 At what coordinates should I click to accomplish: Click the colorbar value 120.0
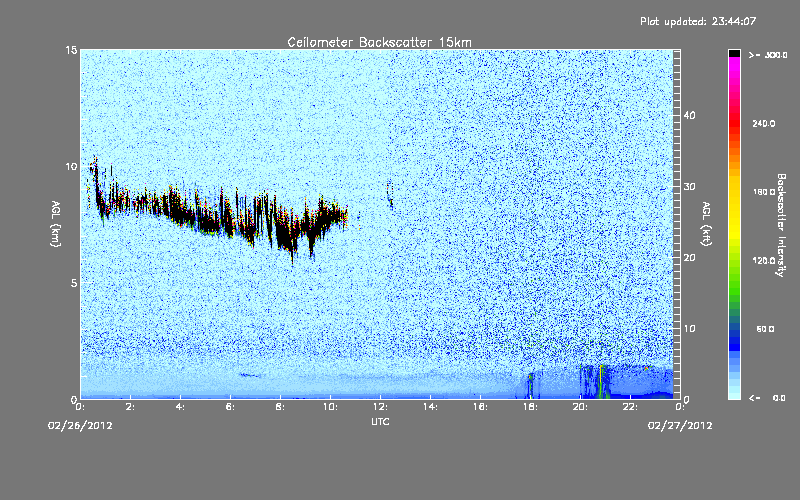[x=764, y=260]
